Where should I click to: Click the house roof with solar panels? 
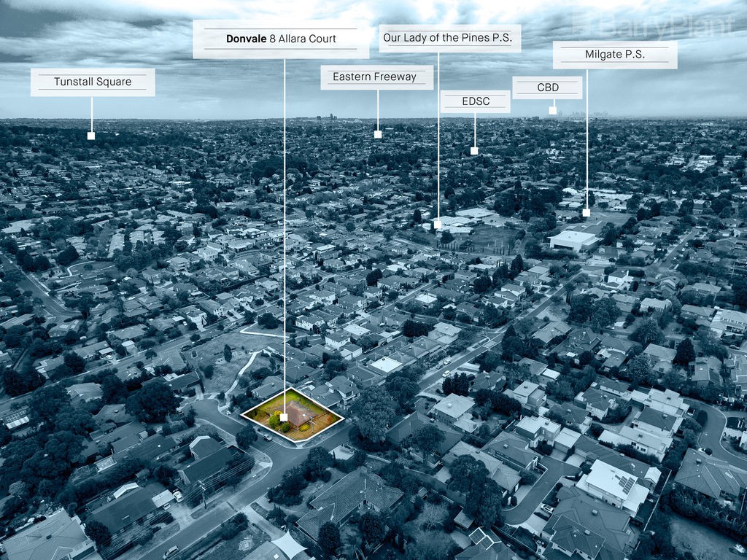(613, 485)
